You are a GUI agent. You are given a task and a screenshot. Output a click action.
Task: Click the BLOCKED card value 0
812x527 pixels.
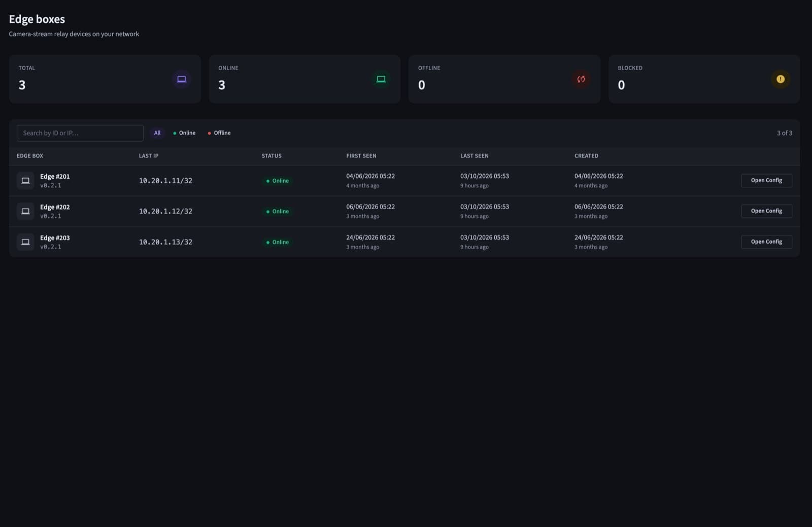621,85
